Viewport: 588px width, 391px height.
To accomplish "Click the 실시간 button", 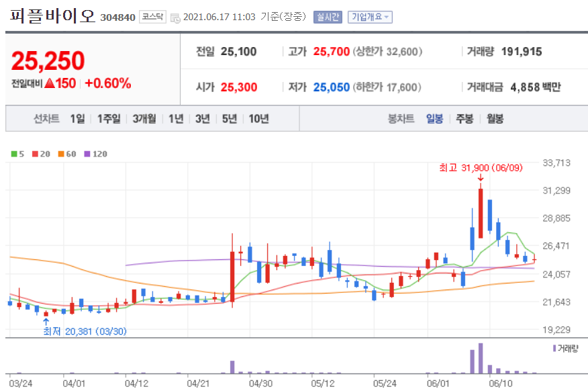I will point(328,17).
